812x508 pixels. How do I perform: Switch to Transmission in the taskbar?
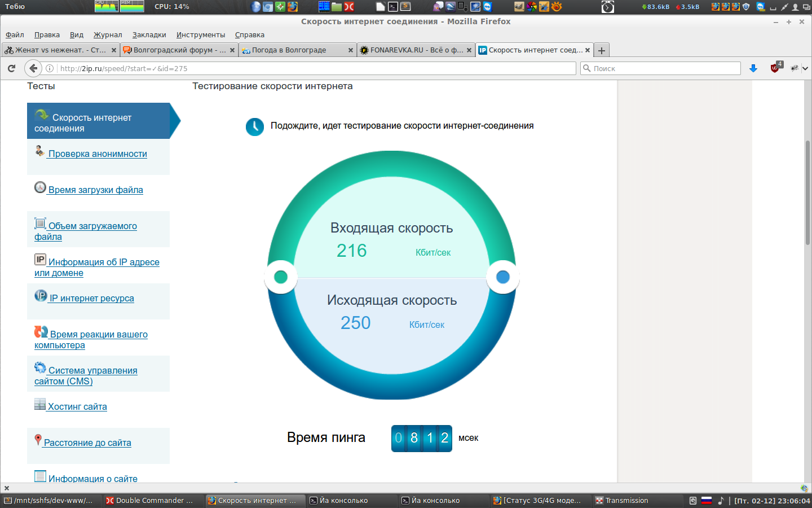(626, 501)
